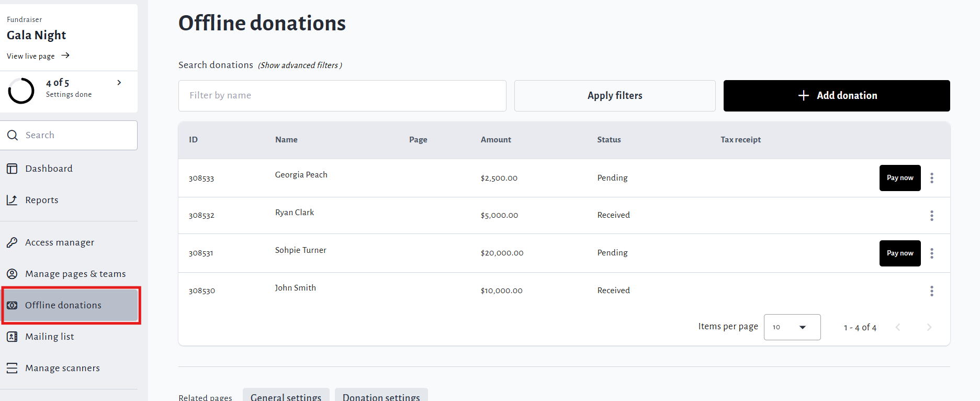980x401 pixels.
Task: Click the Filter by name input field
Action: (342, 96)
